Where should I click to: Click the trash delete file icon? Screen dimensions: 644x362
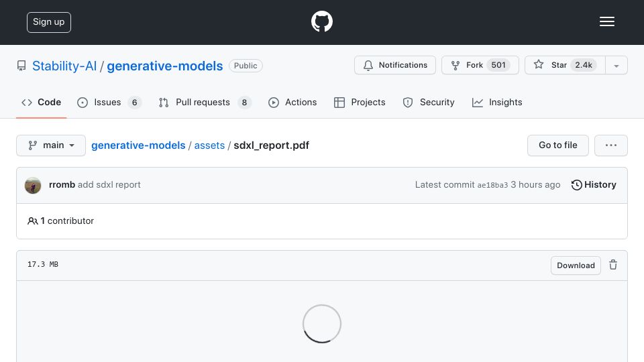coord(612,265)
